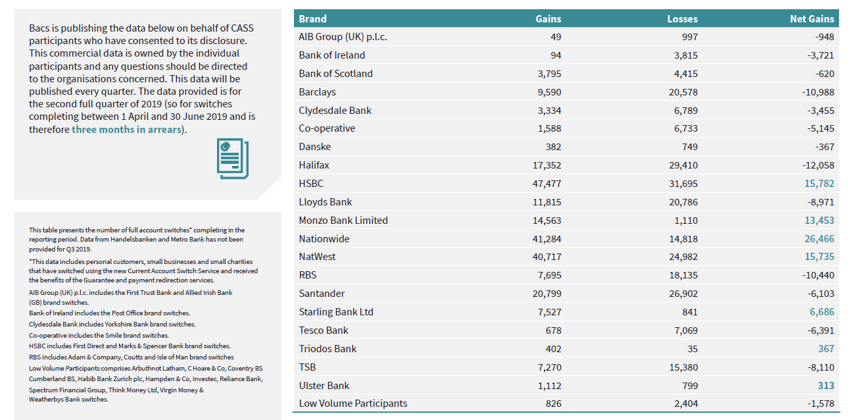
Task: Click Ulster Bank net gains 313
Action: pyautogui.click(x=826, y=386)
